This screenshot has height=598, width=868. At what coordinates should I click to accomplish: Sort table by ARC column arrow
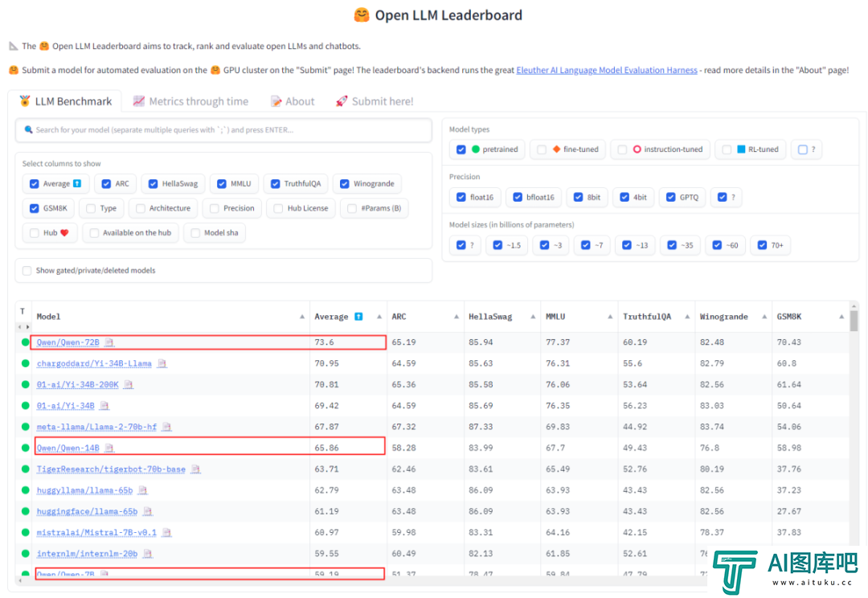tap(457, 317)
